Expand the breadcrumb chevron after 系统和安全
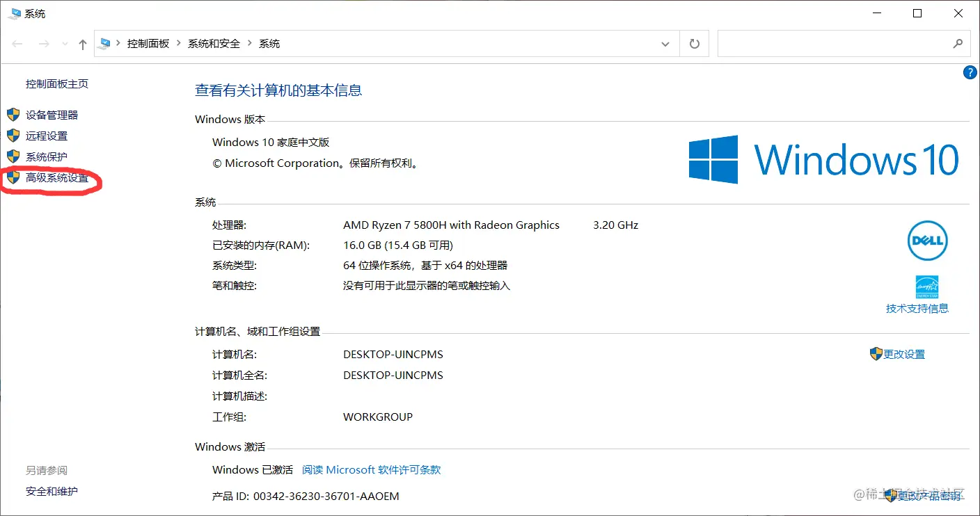The height and width of the screenshot is (516, 980). pos(251,43)
